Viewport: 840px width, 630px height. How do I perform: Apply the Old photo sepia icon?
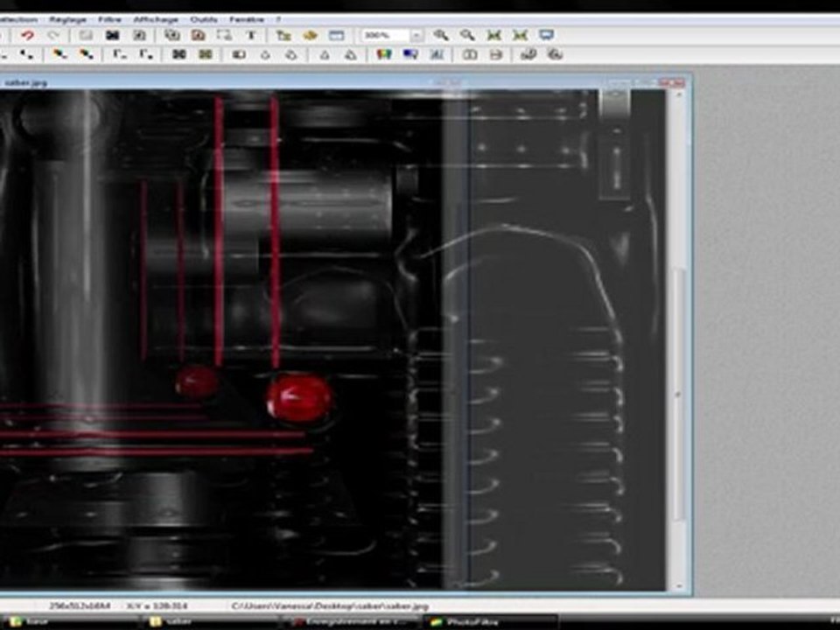click(x=206, y=54)
